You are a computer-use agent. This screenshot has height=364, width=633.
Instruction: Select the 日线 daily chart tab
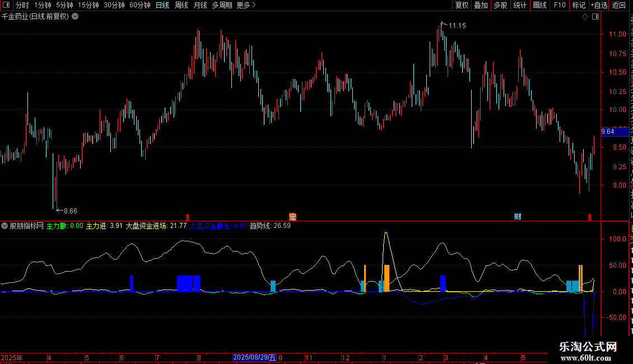[x=162, y=5]
